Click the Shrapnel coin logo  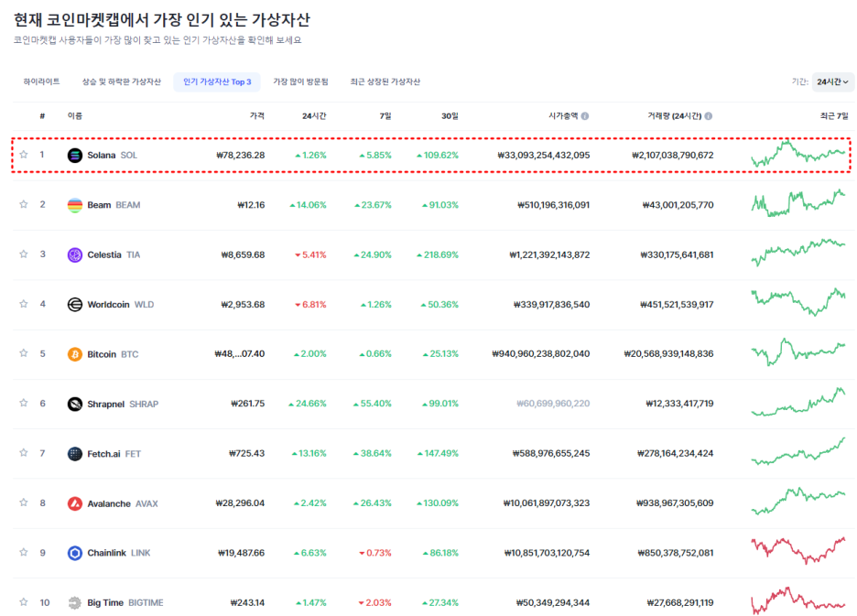75,404
